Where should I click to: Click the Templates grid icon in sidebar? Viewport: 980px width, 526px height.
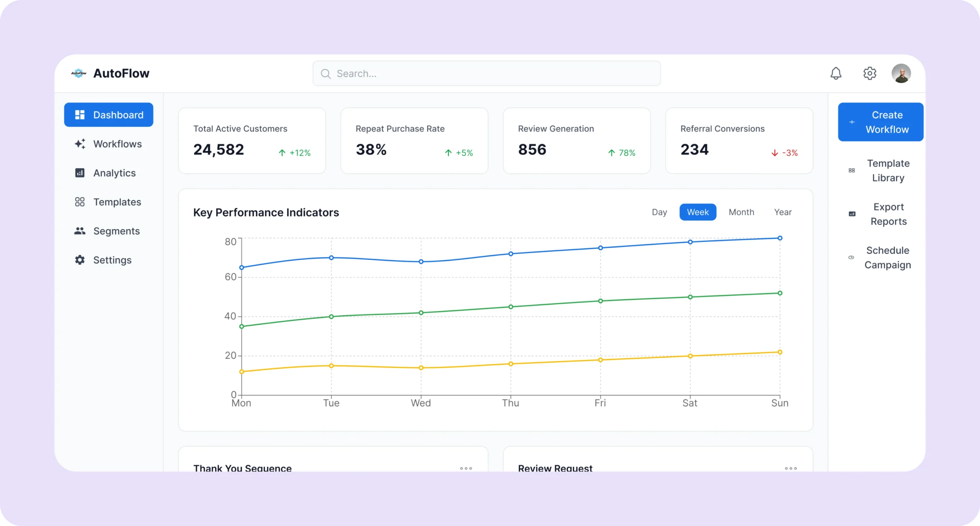tap(80, 202)
